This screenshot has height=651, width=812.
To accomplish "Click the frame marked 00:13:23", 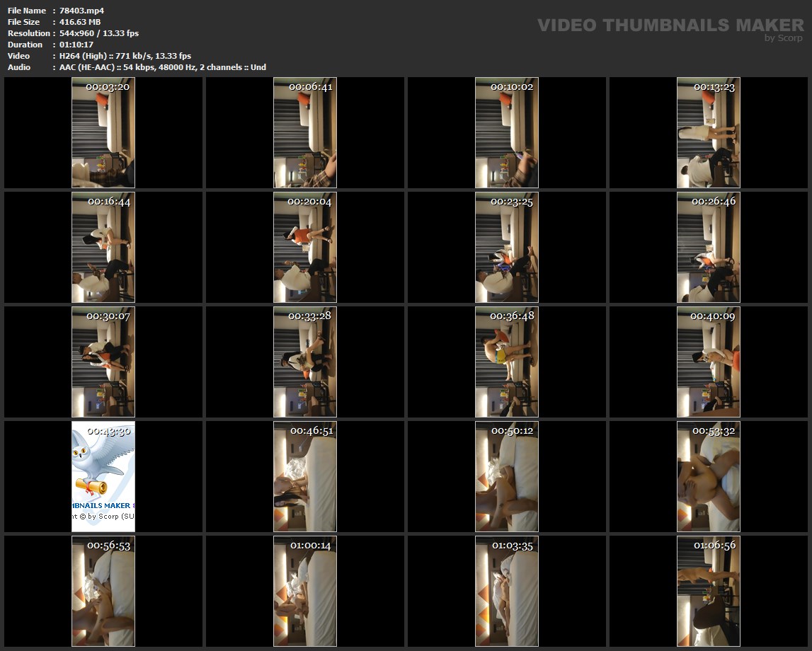I will point(709,132).
